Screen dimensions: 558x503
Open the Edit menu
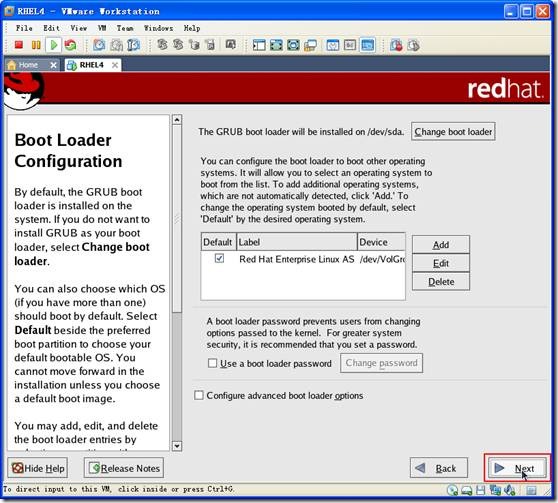tap(51, 28)
